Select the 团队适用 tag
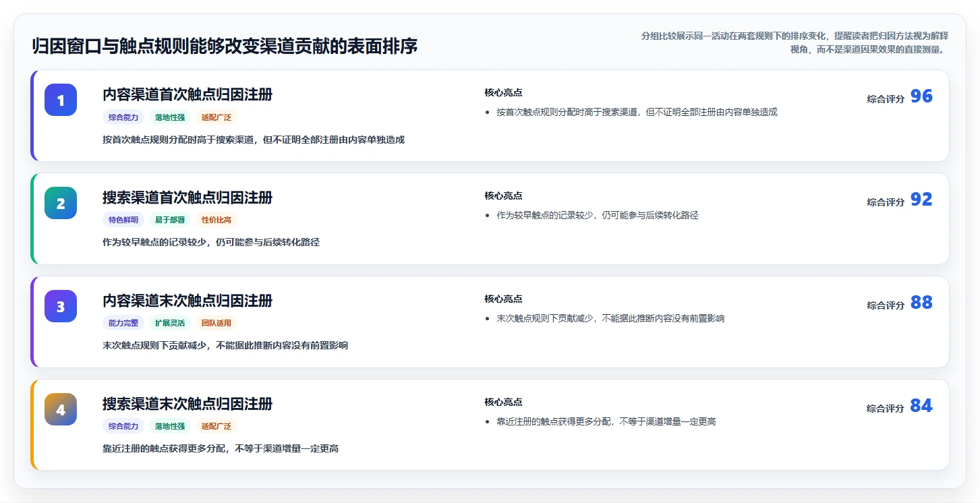The width and height of the screenshot is (980, 503). click(217, 323)
